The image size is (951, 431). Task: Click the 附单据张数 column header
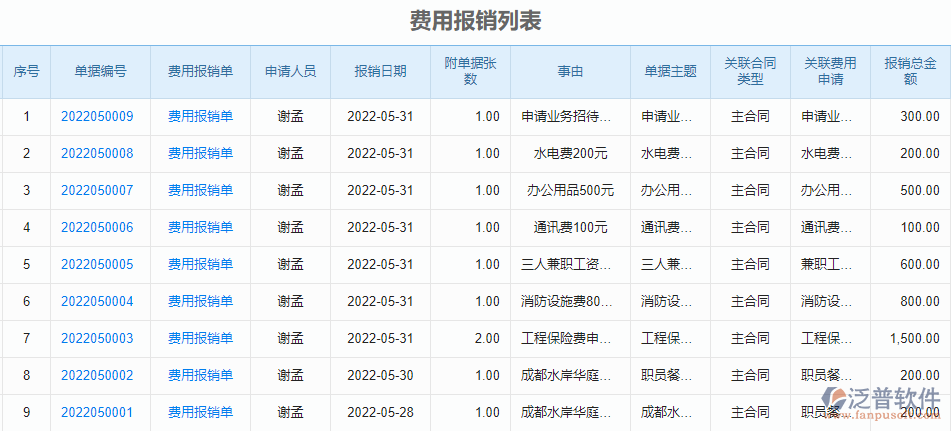point(470,72)
